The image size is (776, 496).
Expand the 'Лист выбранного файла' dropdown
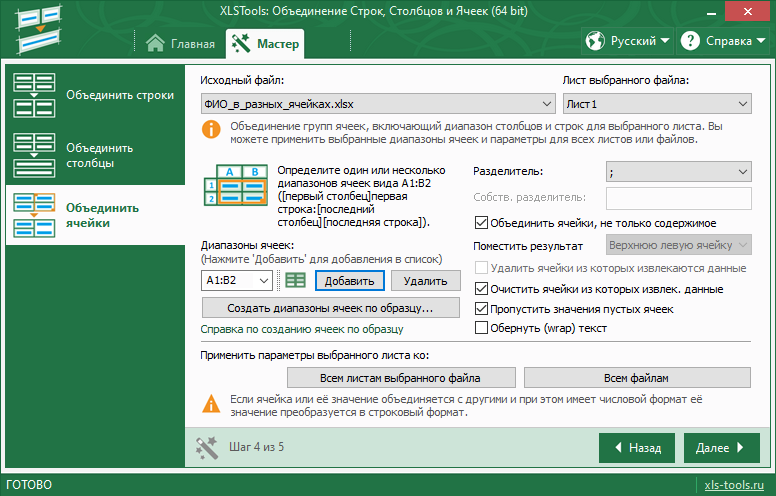[x=656, y=103]
